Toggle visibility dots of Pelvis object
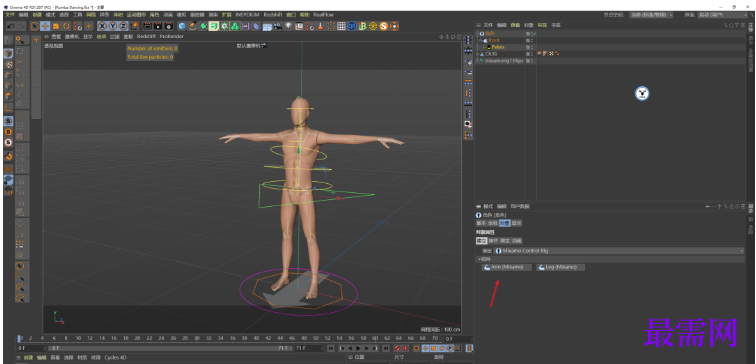The image size is (756, 364). (x=532, y=47)
